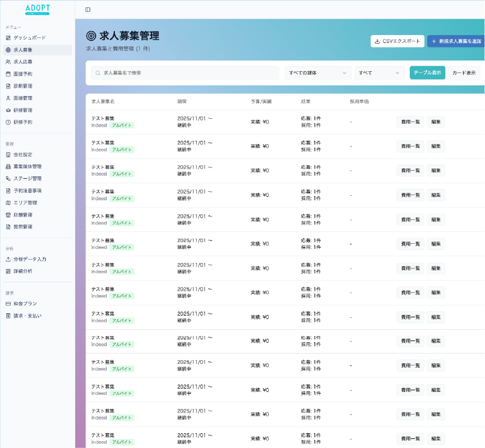Click the 店舗管理 store icon
485x448 pixels.
(x=8, y=215)
